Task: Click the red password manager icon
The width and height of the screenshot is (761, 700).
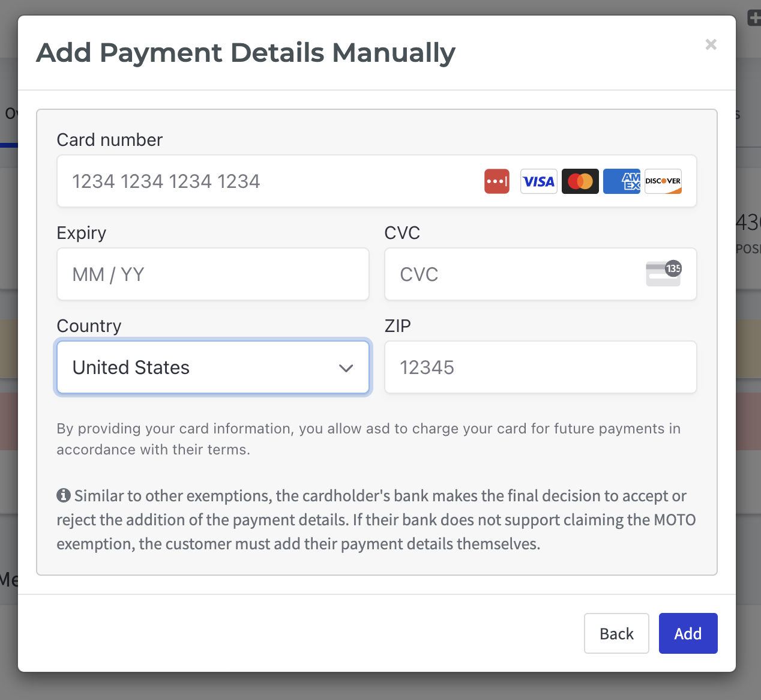Action: point(497,181)
